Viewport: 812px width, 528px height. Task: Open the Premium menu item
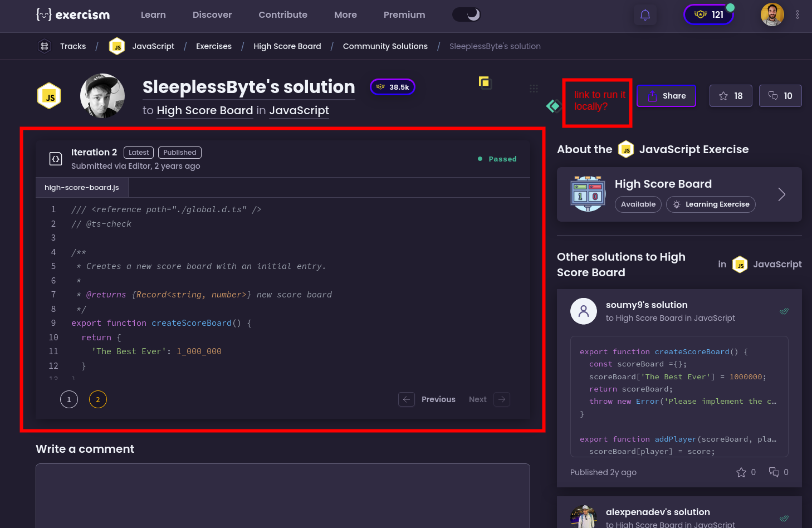coord(404,15)
